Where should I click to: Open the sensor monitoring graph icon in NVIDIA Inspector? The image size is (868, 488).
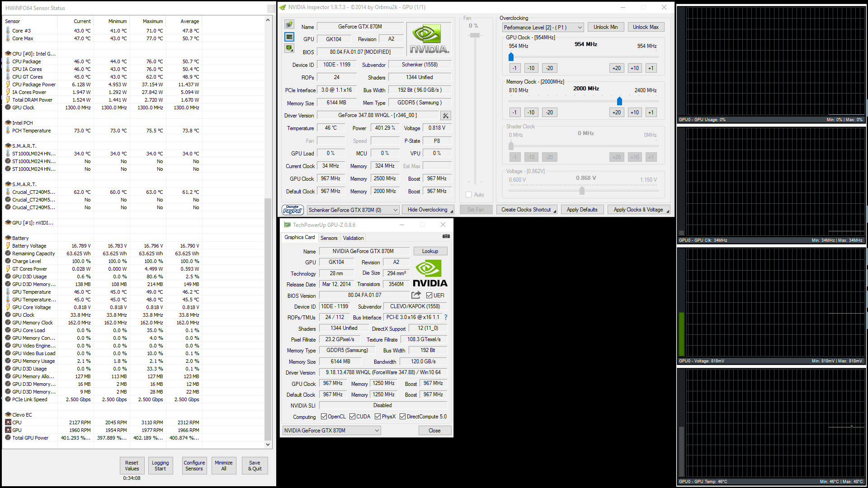[x=289, y=37]
